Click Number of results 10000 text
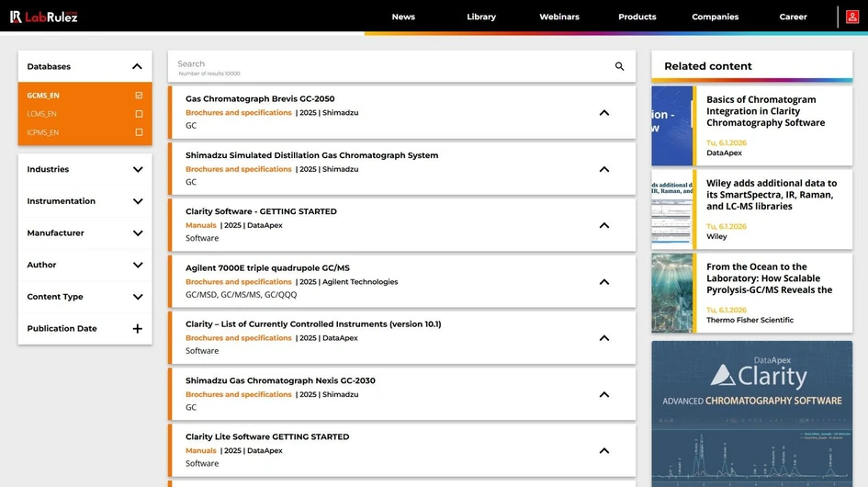Image resolution: width=868 pixels, height=487 pixels. [209, 74]
